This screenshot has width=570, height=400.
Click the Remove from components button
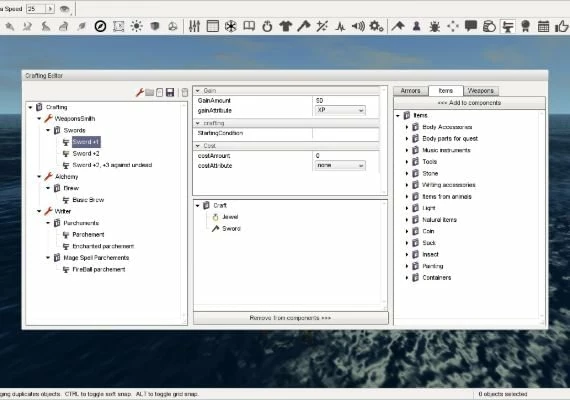pyautogui.click(x=290, y=318)
